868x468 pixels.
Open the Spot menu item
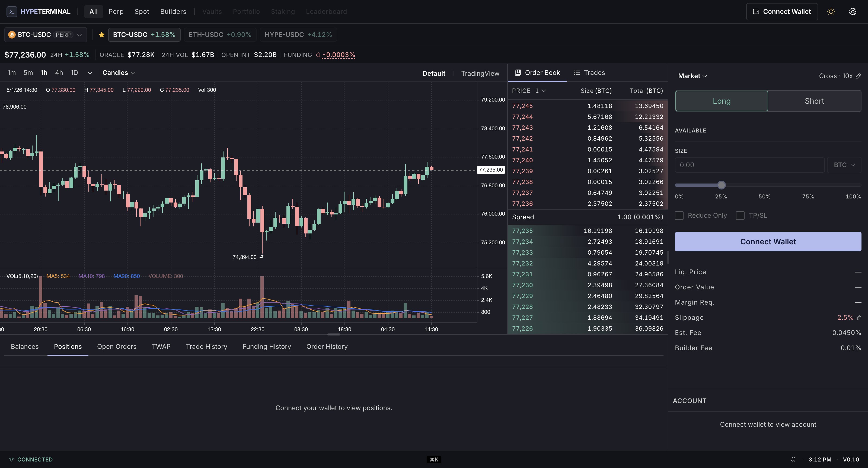tap(142, 12)
